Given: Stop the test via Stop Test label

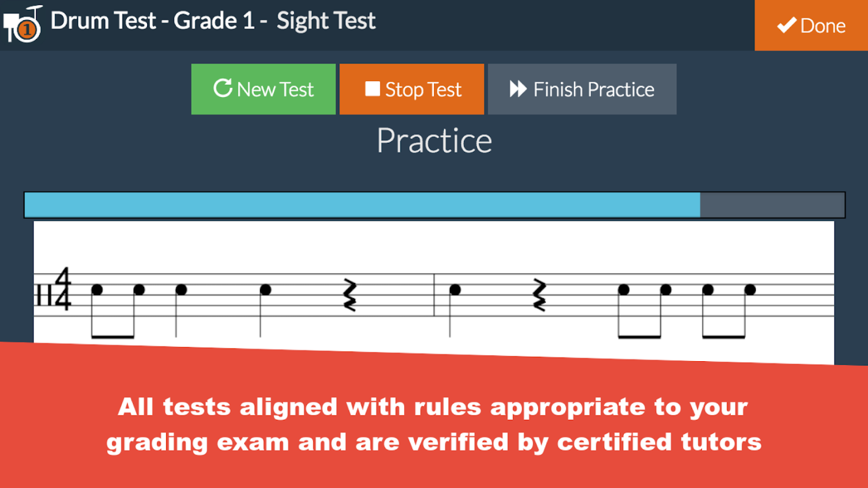Looking at the screenshot, I should pyautogui.click(x=423, y=90).
